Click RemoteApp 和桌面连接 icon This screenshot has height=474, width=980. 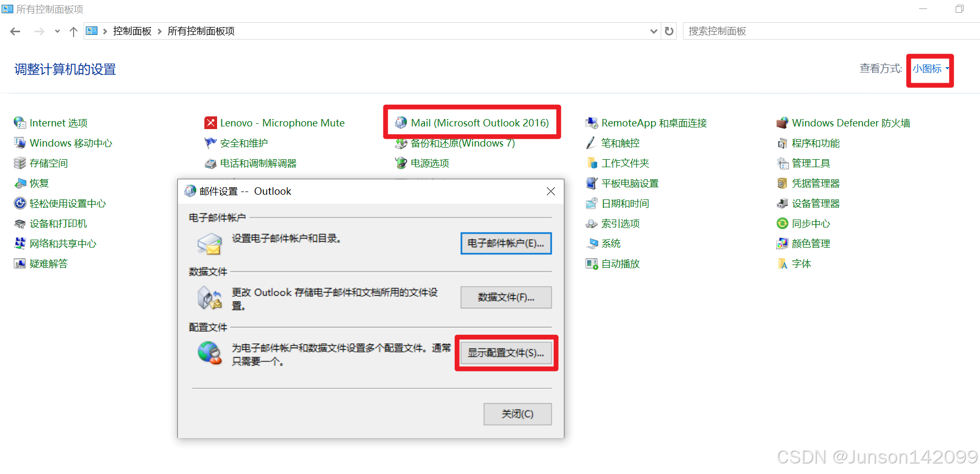(x=591, y=123)
